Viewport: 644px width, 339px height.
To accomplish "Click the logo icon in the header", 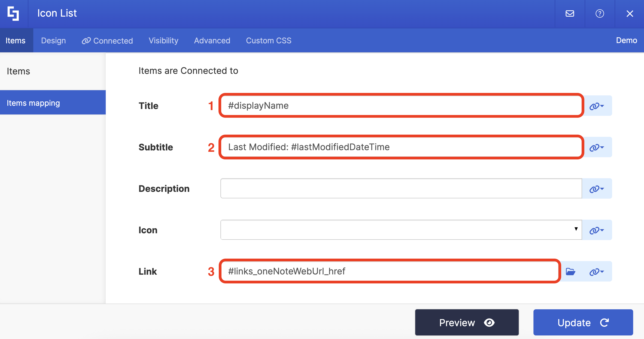I will pos(13,13).
